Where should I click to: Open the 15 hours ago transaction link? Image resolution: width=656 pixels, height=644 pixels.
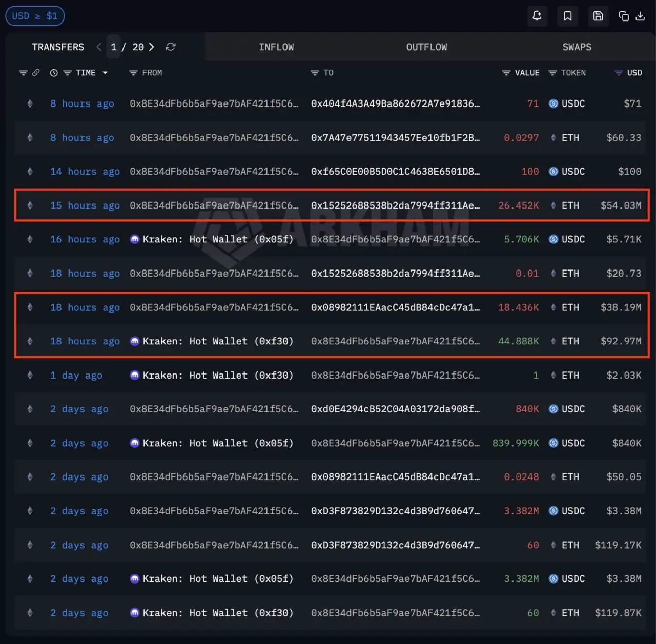tap(85, 205)
